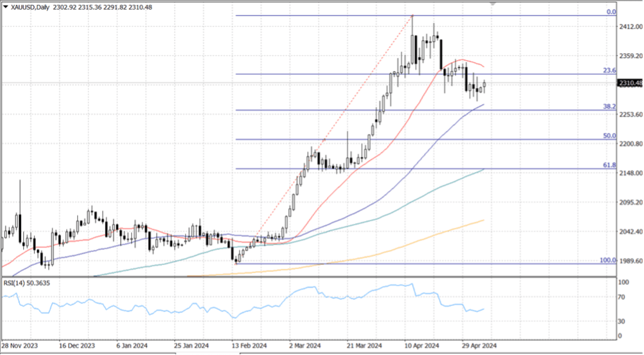644x355 pixels.
Task: Click the last candlestick at chart's right edge
Action: (x=484, y=85)
